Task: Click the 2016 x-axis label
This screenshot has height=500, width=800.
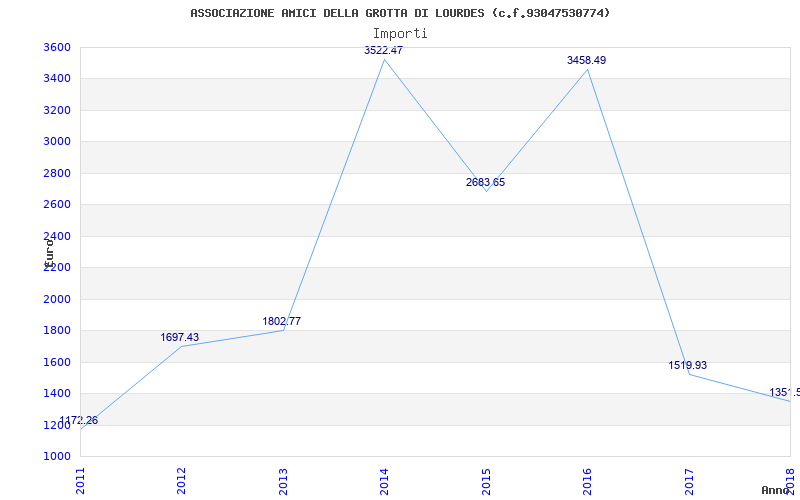Action: pyautogui.click(x=587, y=482)
